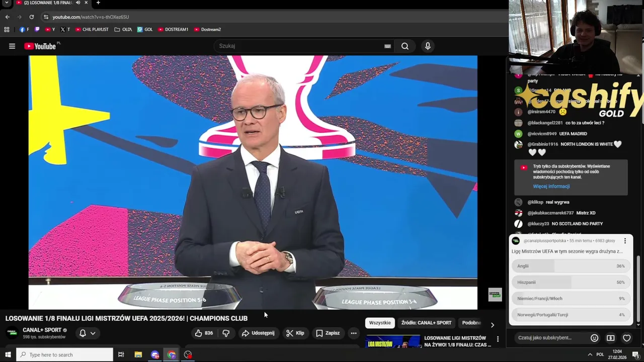Send a heart reaction in chat
This screenshot has width=644, height=362.
coord(626,338)
